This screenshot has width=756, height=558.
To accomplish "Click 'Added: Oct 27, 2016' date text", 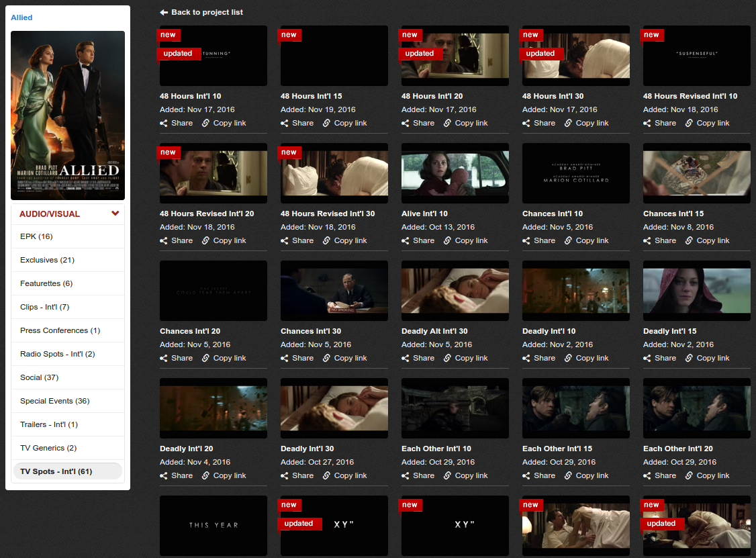I will (318, 462).
